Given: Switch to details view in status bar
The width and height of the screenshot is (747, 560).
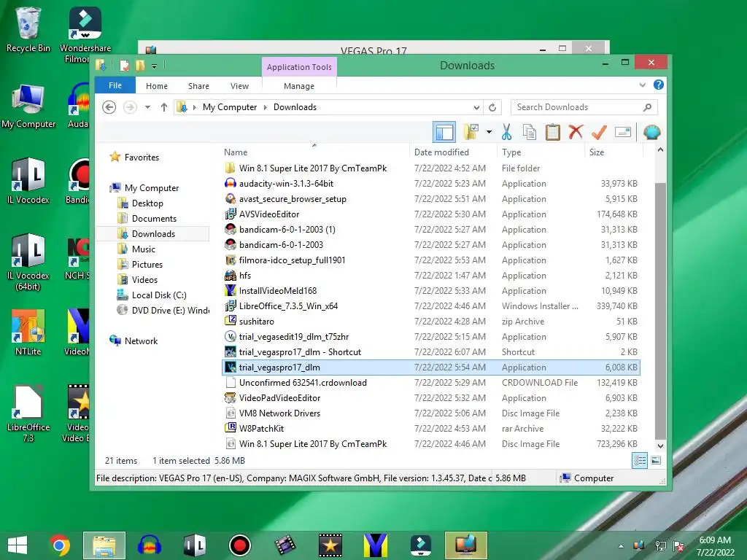Looking at the screenshot, I should point(639,461).
